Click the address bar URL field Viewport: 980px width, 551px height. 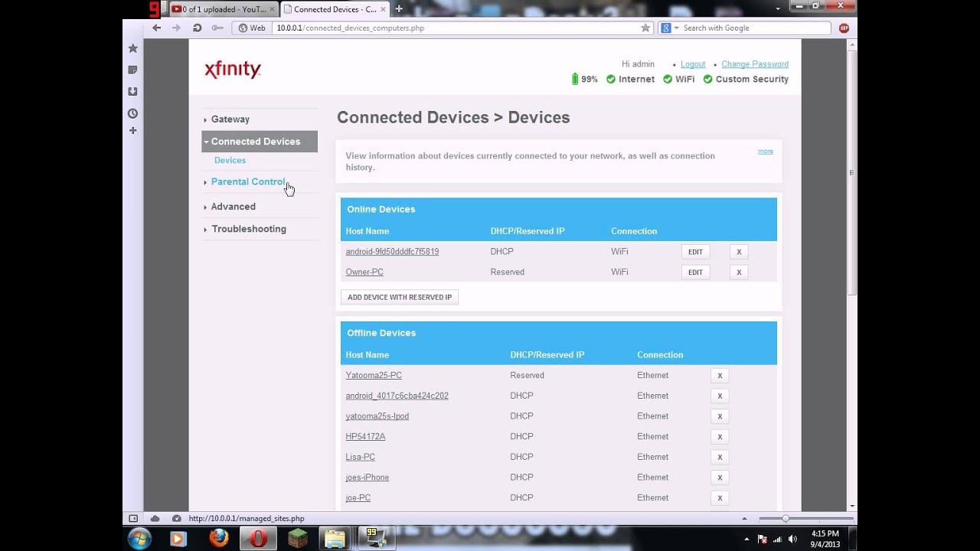[457, 28]
